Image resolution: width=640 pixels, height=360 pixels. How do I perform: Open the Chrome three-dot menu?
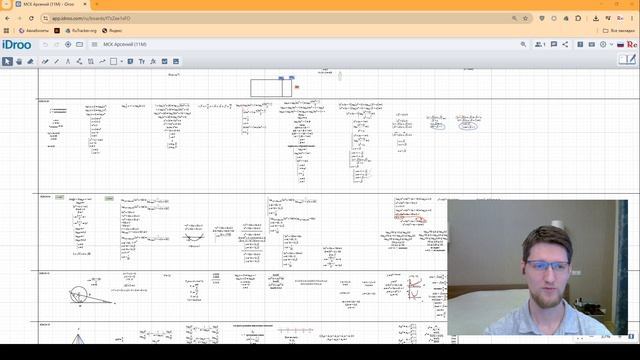click(x=632, y=18)
